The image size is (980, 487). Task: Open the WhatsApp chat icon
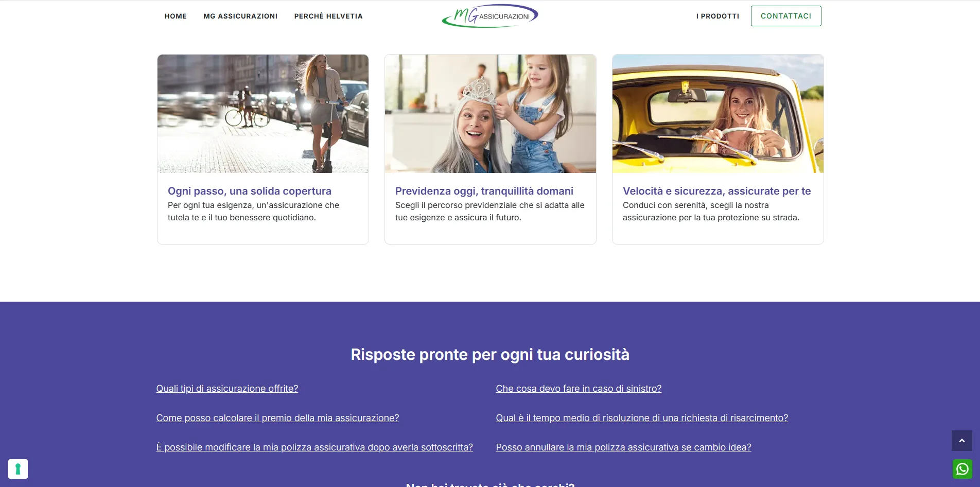[962, 469]
